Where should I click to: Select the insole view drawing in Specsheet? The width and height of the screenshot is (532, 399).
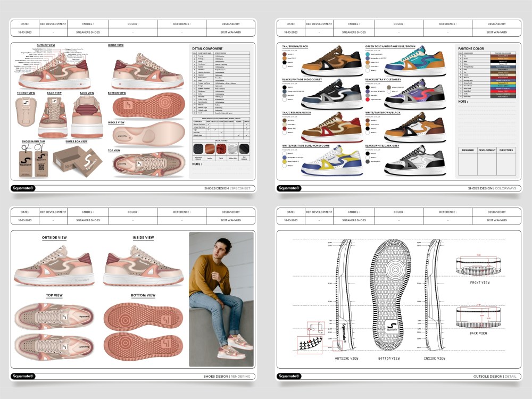click(148, 135)
